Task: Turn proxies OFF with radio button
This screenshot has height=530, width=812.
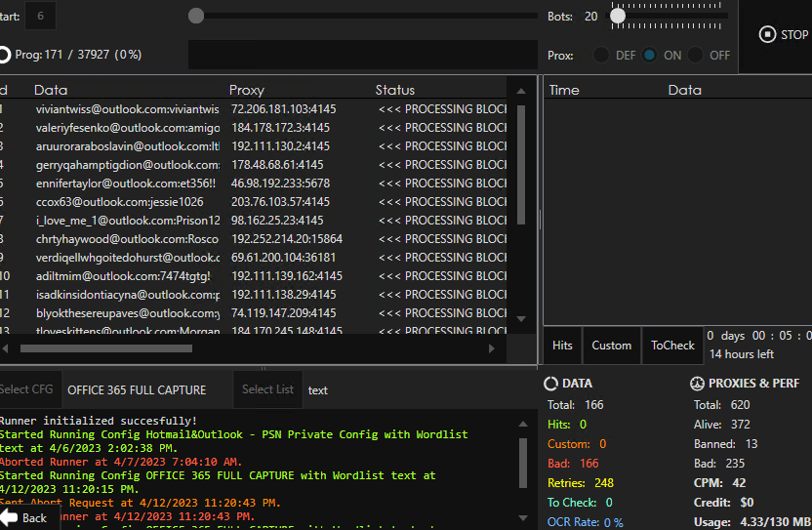Action: pos(697,56)
